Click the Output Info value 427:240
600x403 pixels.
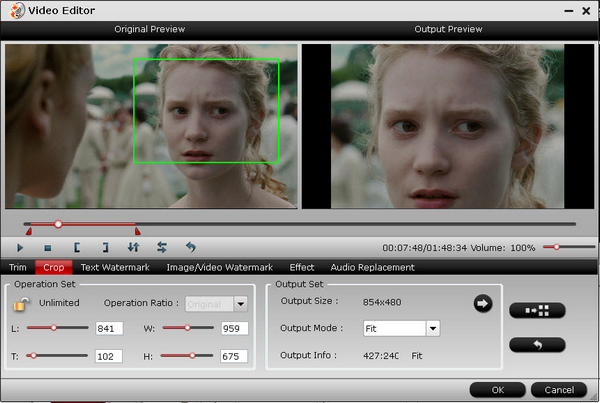point(381,356)
